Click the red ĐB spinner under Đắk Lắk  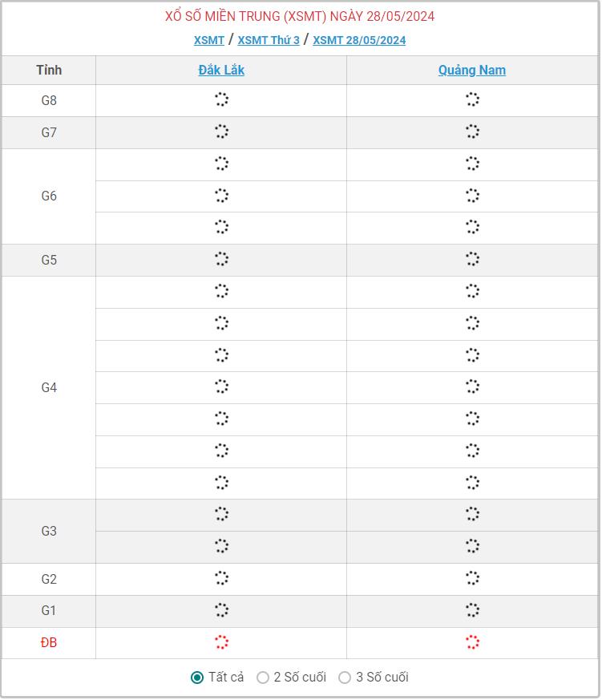coord(221,642)
